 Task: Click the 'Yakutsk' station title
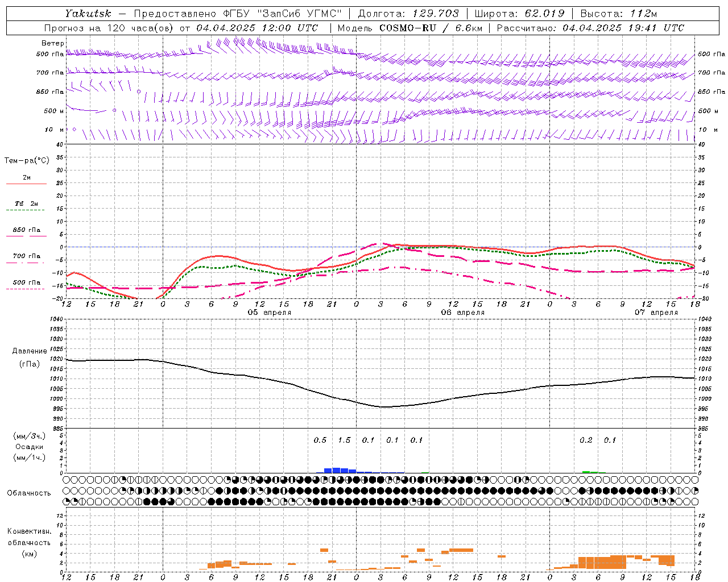click(88, 14)
